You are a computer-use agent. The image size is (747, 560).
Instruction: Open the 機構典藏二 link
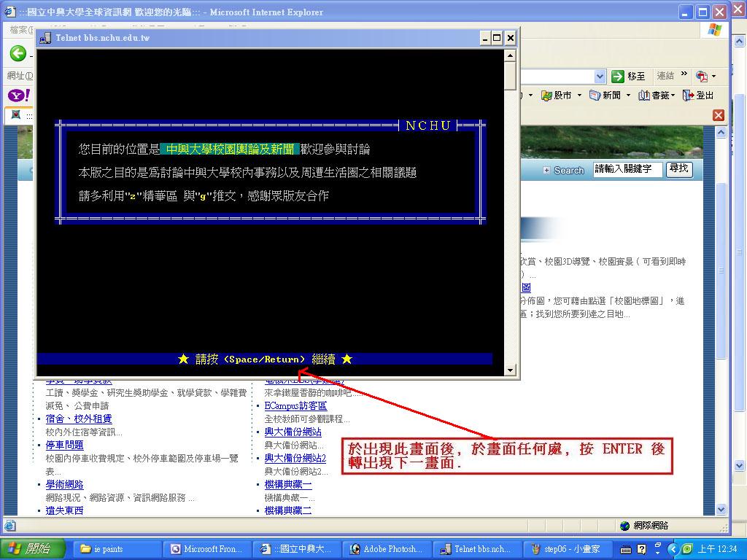[x=288, y=510]
